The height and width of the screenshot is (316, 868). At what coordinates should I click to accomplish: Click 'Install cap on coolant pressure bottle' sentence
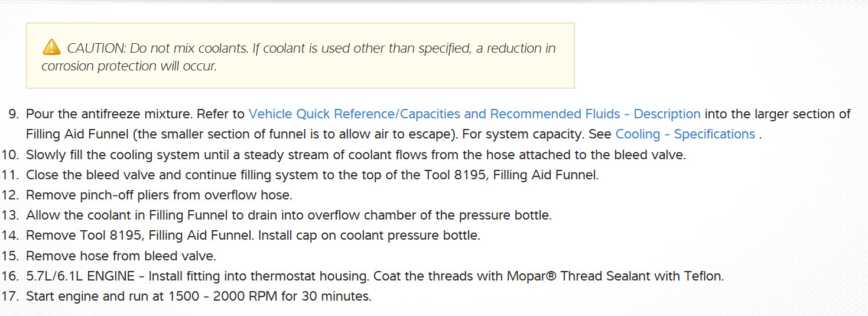370,236
